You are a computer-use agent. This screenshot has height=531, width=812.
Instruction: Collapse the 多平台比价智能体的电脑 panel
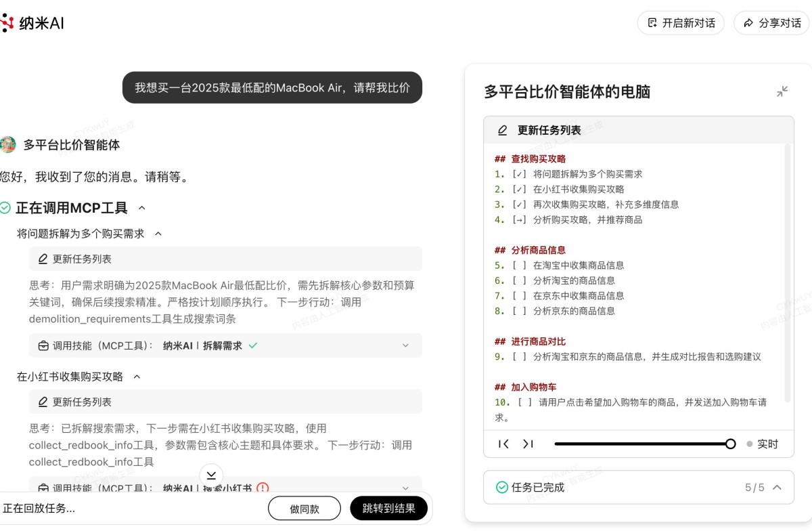click(782, 91)
